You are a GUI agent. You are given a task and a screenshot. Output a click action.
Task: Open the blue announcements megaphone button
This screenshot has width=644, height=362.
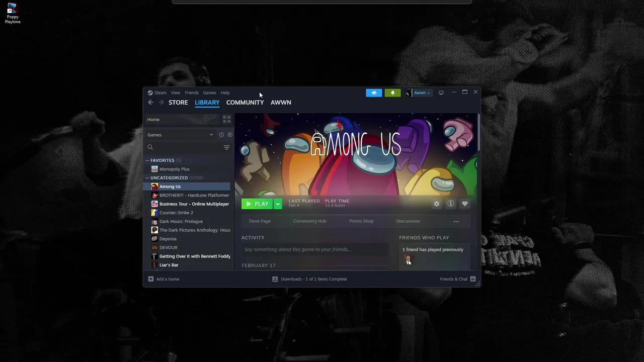click(374, 93)
